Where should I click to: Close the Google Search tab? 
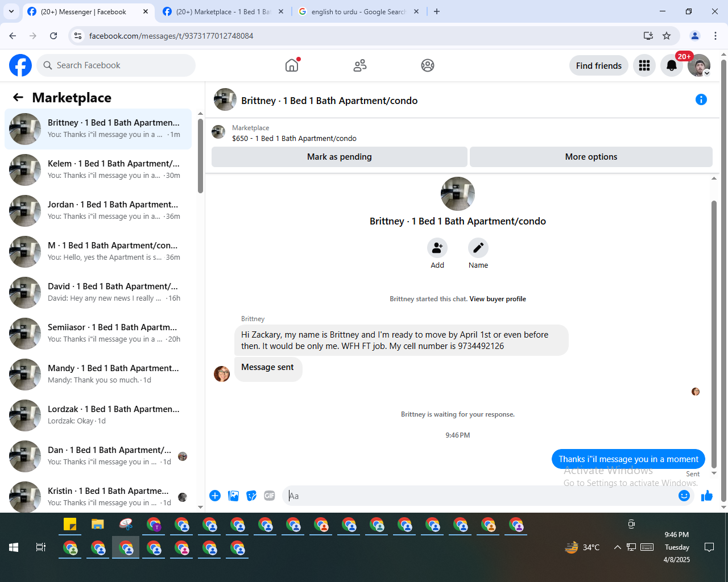coord(416,11)
